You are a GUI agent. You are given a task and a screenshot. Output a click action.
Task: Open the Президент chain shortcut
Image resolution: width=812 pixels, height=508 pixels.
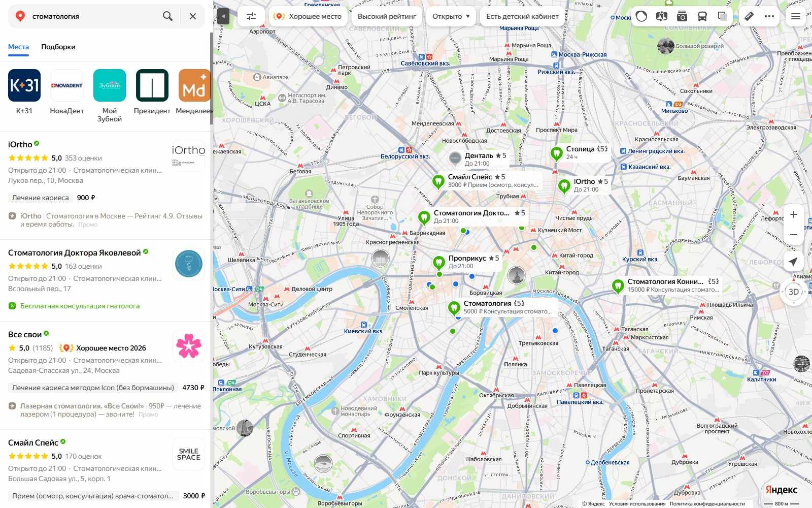(x=152, y=92)
